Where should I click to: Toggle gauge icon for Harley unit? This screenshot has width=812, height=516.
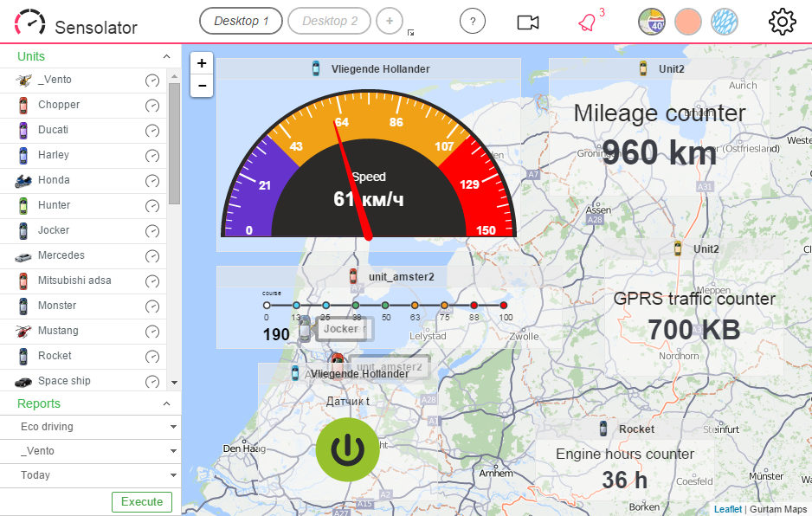pyautogui.click(x=152, y=156)
